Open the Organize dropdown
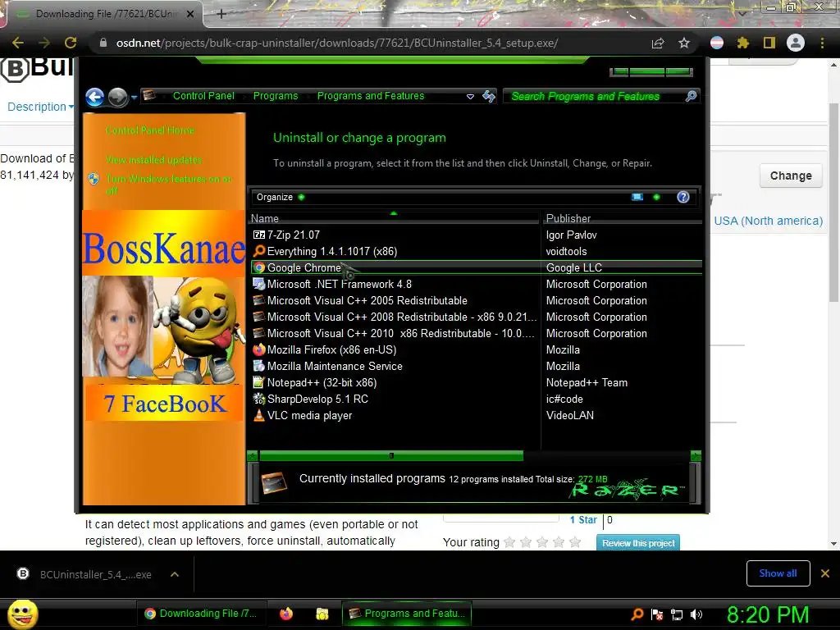This screenshot has width=840, height=630. (281, 197)
